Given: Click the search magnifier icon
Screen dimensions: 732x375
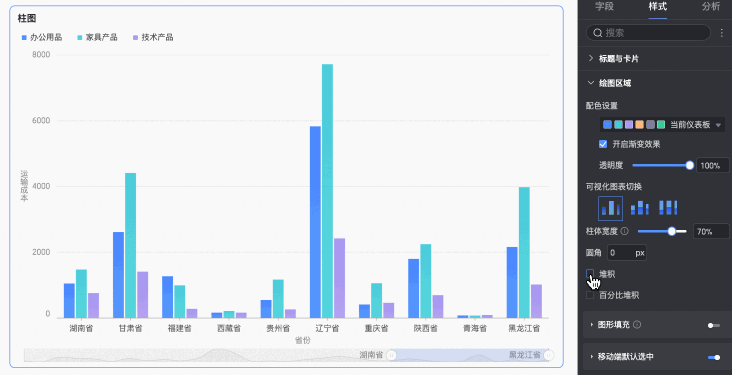Looking at the screenshot, I should pos(598,33).
